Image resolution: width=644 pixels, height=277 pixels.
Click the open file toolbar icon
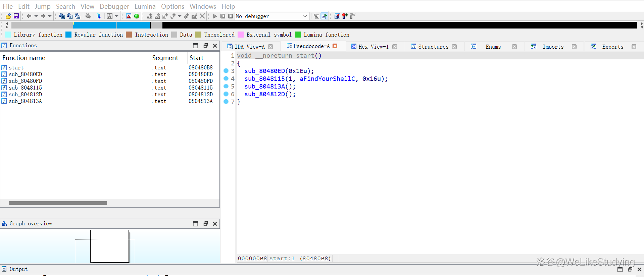click(x=8, y=16)
